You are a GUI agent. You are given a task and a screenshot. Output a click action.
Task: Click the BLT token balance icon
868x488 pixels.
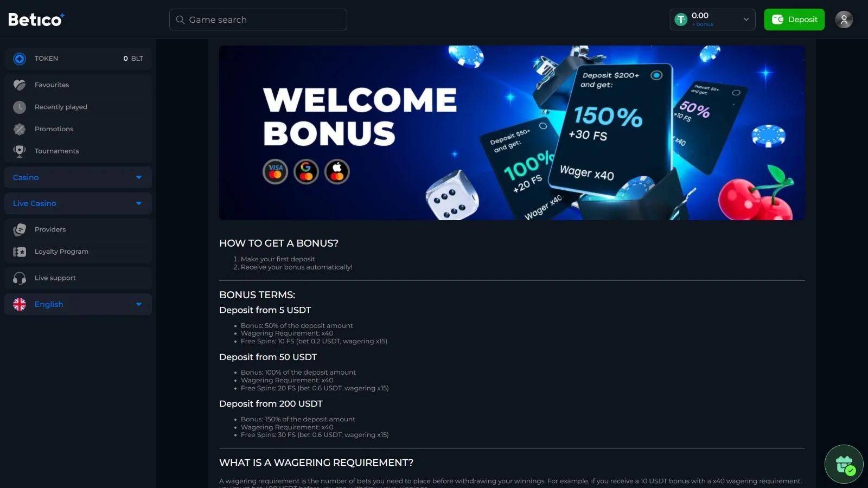(20, 59)
